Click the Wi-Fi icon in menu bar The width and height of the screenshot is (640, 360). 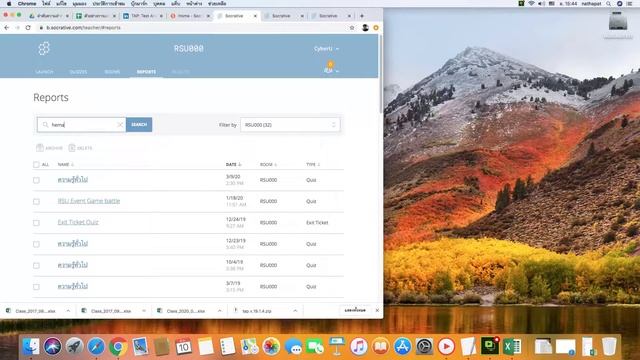tap(531, 3)
